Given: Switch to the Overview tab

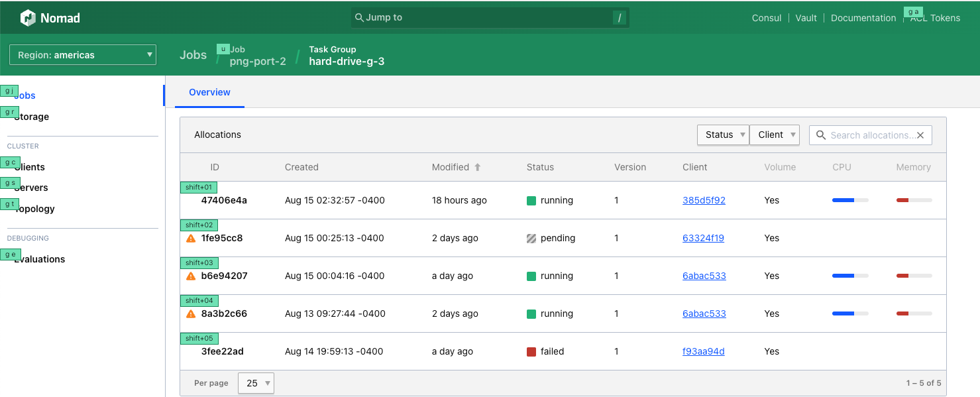Looking at the screenshot, I should (x=209, y=93).
